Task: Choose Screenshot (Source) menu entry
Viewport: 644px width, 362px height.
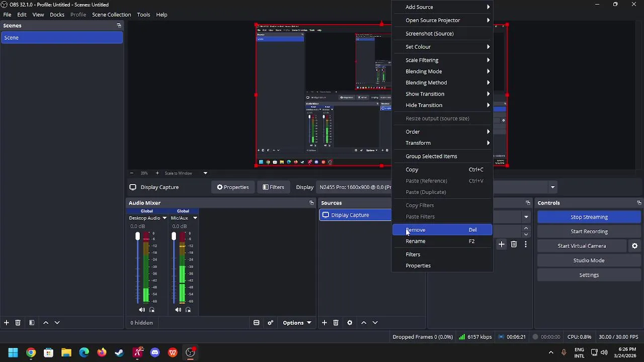Action: click(442, 34)
